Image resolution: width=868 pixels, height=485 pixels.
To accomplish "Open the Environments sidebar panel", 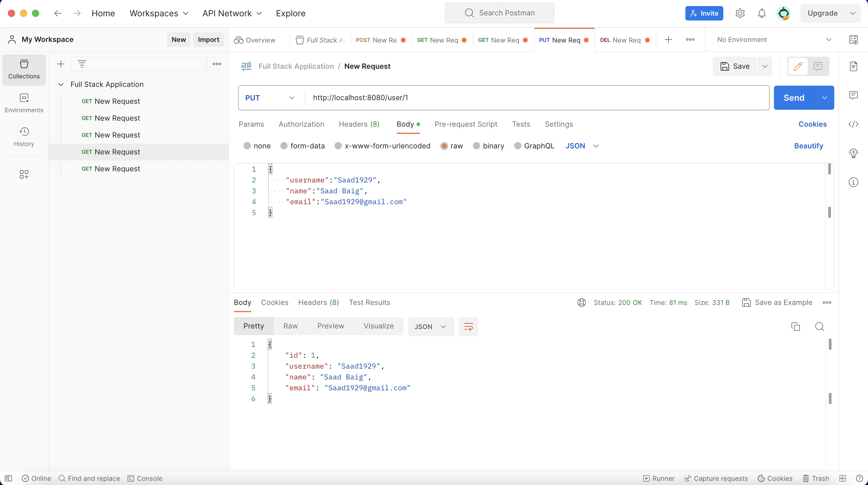I will 24,103.
